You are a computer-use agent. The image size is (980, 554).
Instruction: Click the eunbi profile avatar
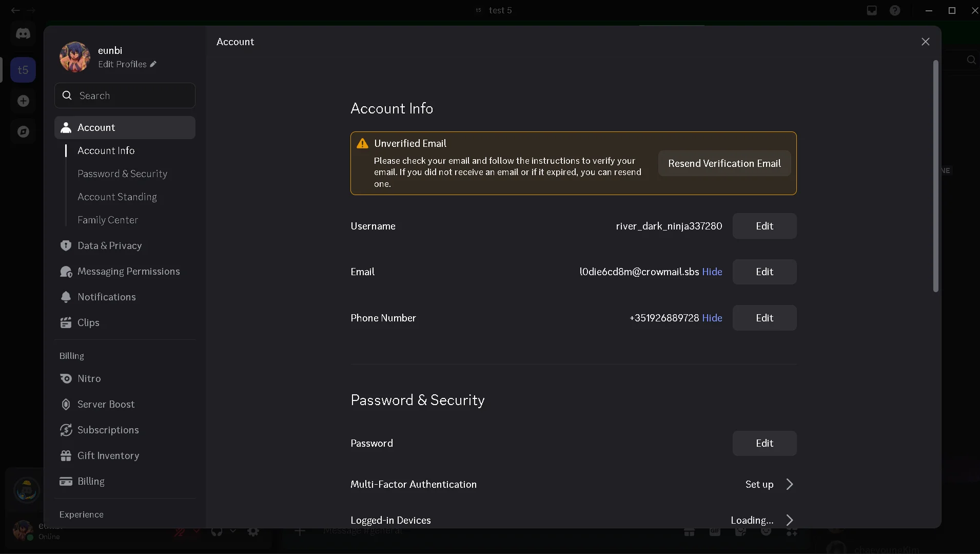75,57
